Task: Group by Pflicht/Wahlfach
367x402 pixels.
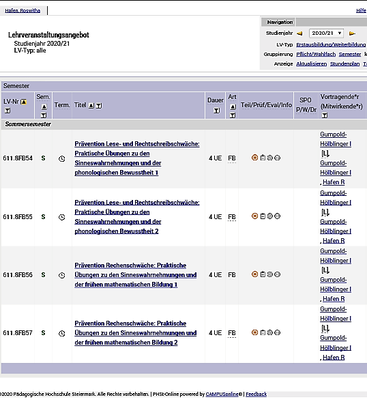Action: point(316,54)
